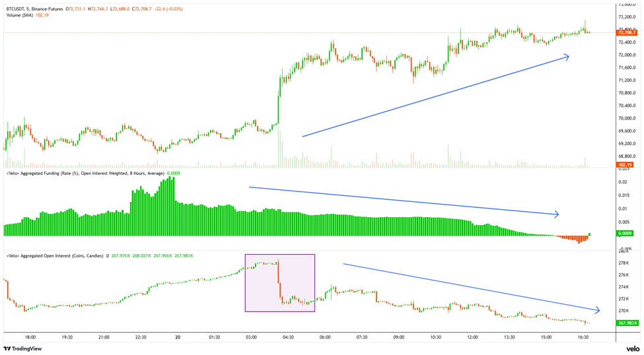Click the 70,400.0 price axis label
The height and width of the screenshot is (355, 644).
coord(627,106)
